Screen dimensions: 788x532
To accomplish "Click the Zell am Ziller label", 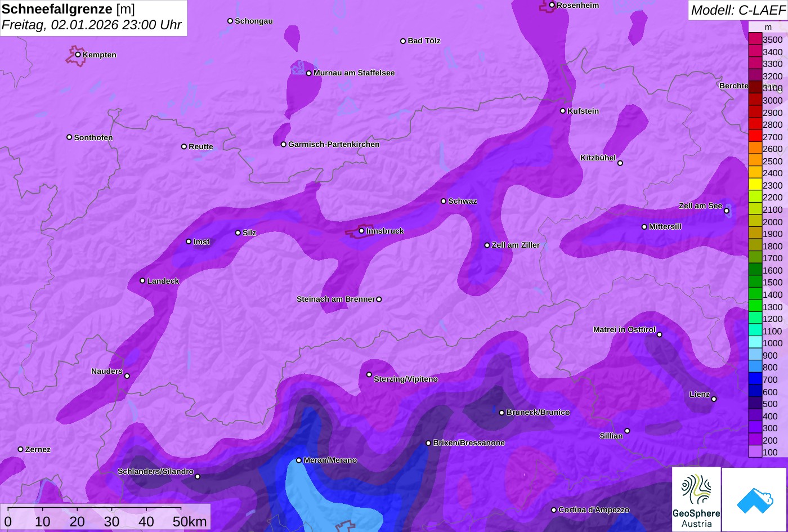I will [516, 245].
